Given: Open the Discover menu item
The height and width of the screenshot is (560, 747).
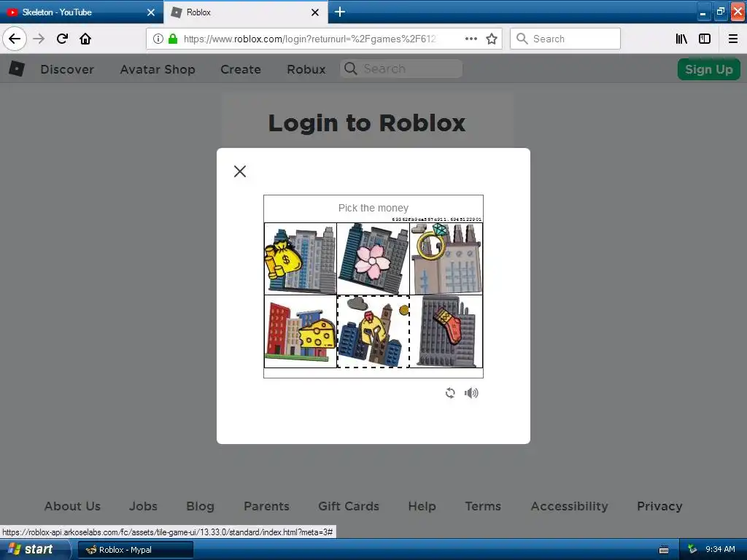Looking at the screenshot, I should point(67,69).
